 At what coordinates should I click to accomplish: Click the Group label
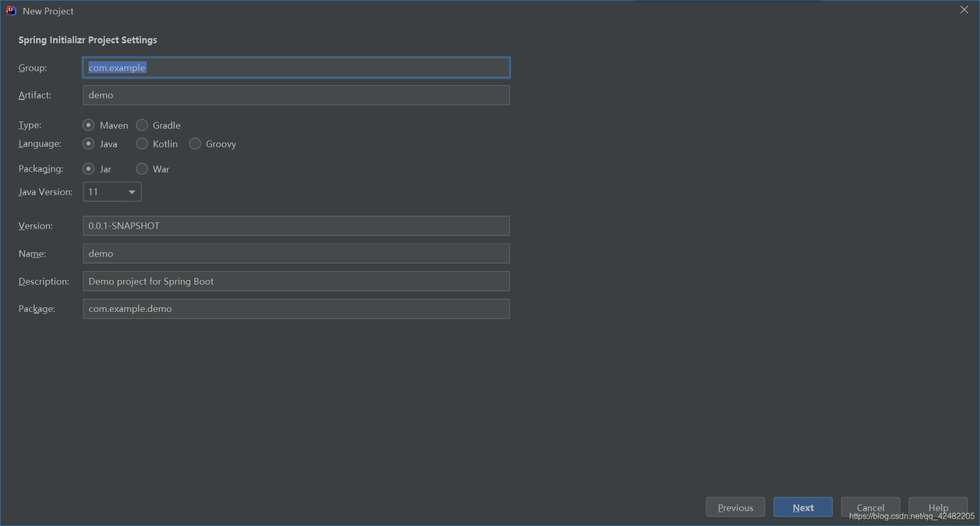[x=33, y=68]
